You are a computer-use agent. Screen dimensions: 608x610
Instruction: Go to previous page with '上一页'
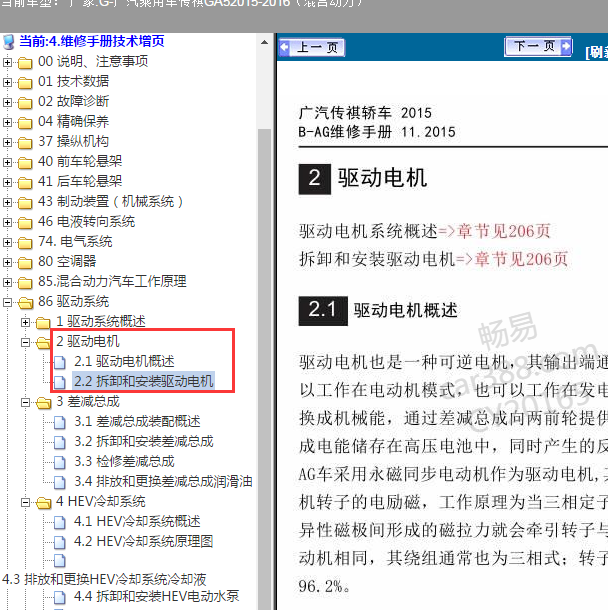(x=312, y=48)
